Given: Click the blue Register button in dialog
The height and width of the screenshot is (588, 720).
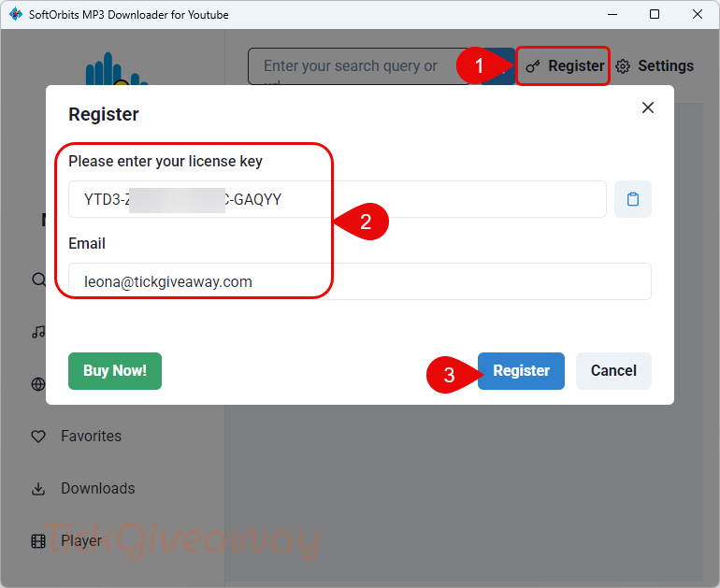Looking at the screenshot, I should 521,371.
